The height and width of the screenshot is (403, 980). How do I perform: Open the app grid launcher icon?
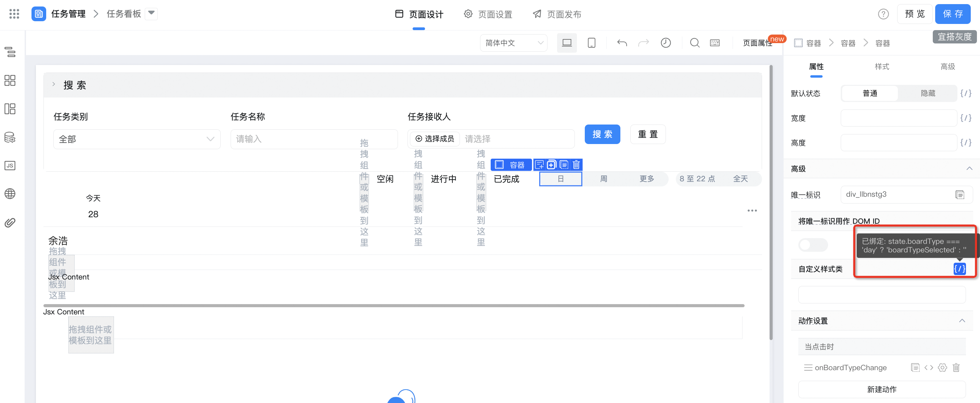click(14, 14)
